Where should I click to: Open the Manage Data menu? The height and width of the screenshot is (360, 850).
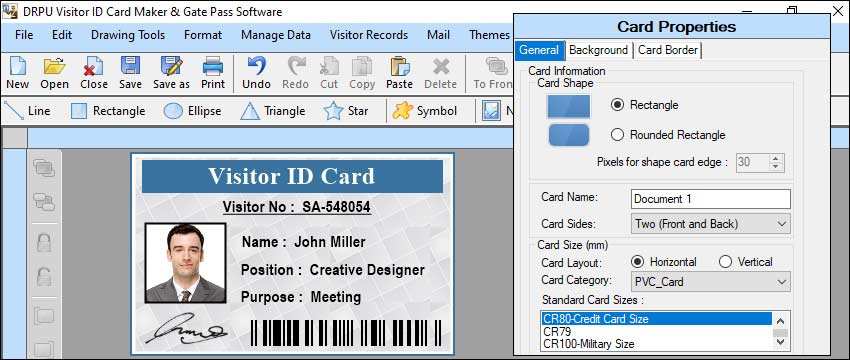click(x=276, y=35)
